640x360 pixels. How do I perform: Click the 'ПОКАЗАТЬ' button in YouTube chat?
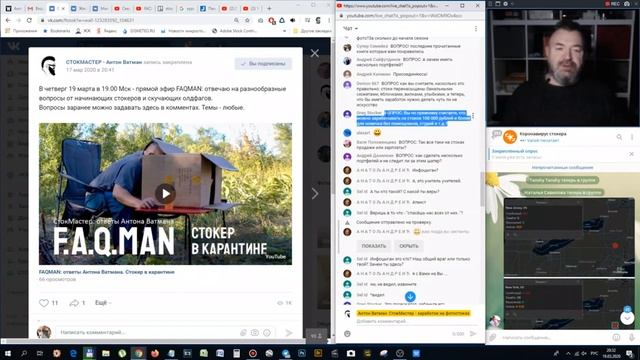pyautogui.click(x=373, y=246)
